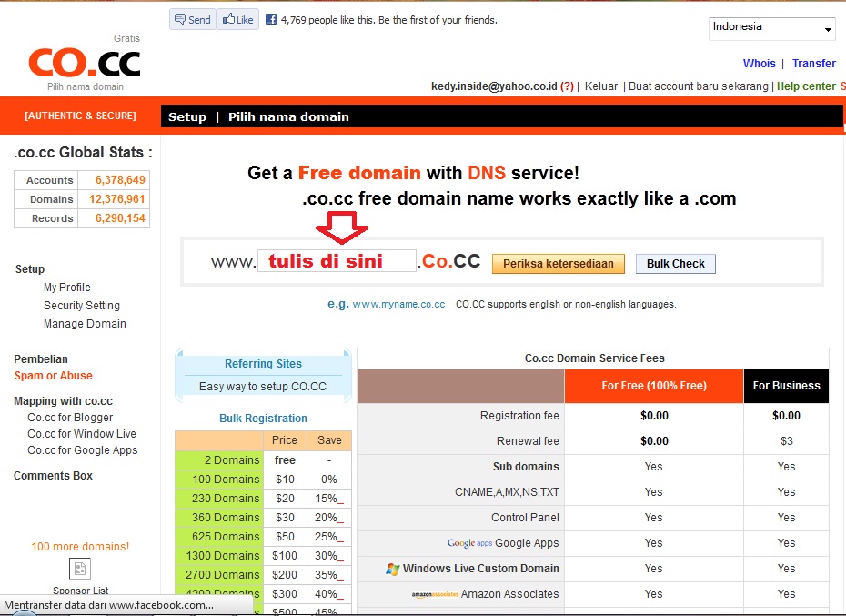Click the icon under 100 more domains
Viewport: 846px width, 616px height.
[80, 569]
